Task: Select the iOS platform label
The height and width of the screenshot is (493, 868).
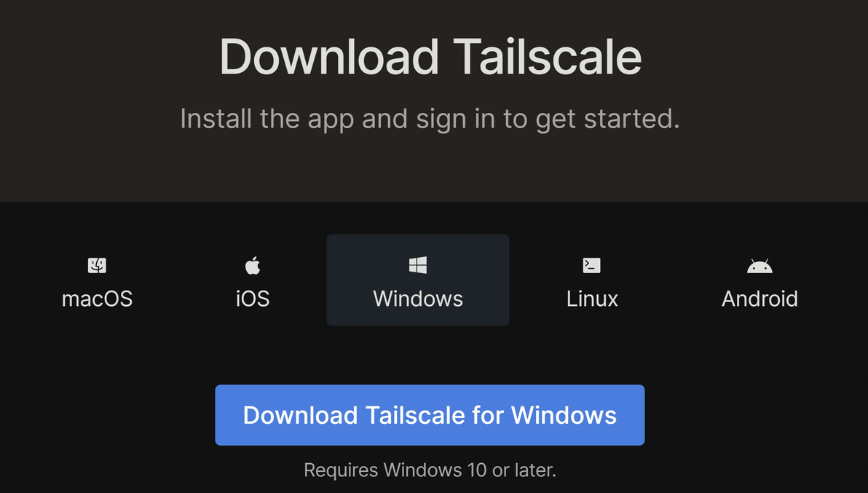Action: point(253,299)
